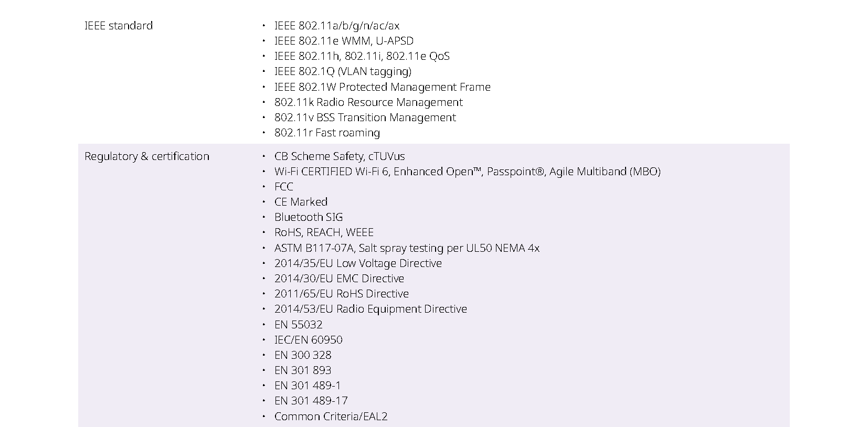
Task: Select the 802.11r Fast roaming entry
Action: click(327, 133)
